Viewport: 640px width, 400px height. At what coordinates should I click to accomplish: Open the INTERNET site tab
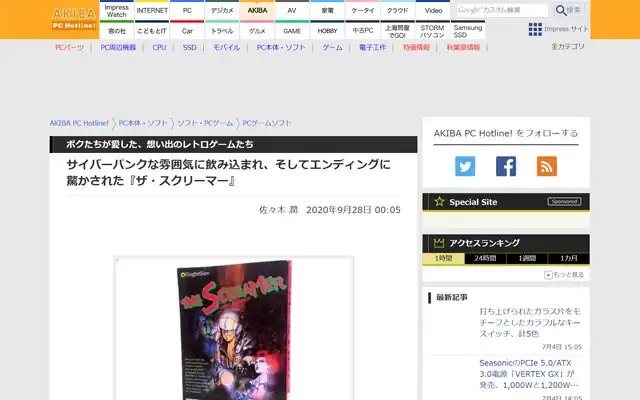[152, 11]
